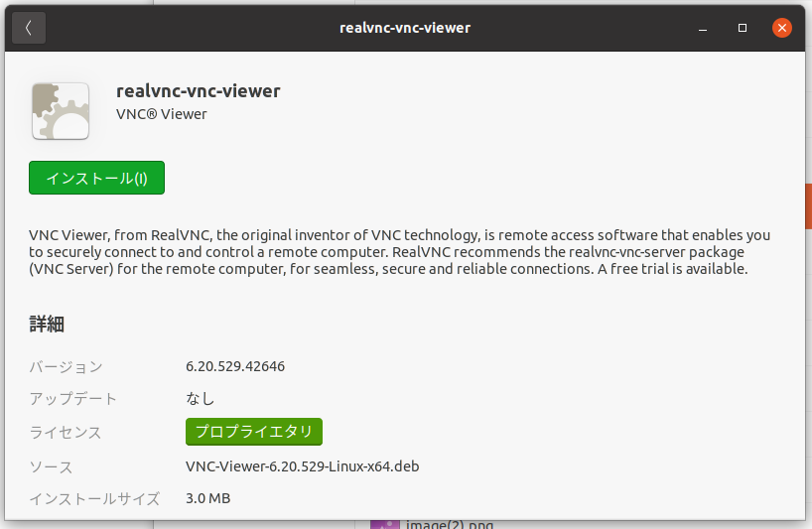Click the realvnc-vnc-viewer gear app icon
812x529 pixels.
(61, 111)
